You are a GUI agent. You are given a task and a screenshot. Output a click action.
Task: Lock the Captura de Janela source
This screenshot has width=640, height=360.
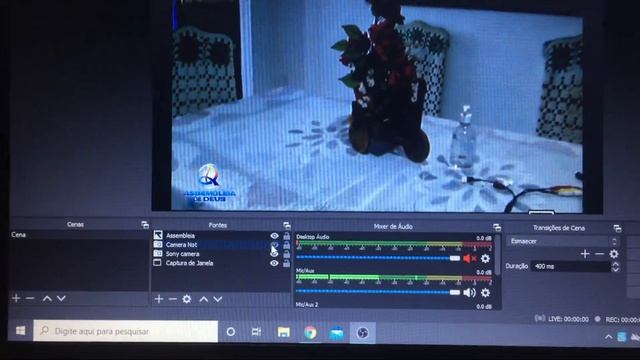click(x=287, y=264)
